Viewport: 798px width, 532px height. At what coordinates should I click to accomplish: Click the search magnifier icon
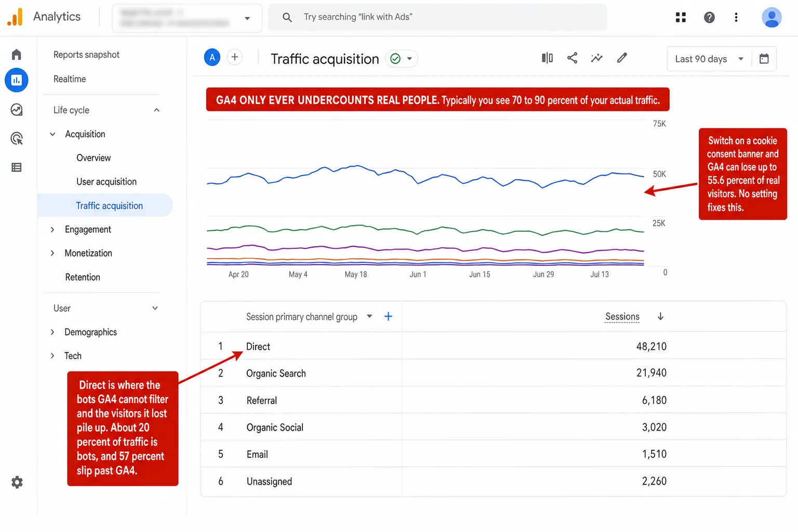287,17
